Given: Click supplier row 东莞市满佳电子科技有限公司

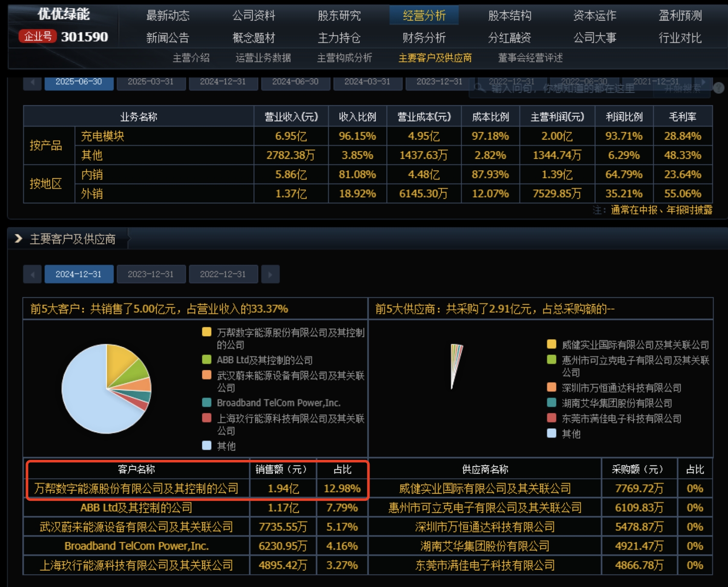Looking at the screenshot, I should (x=485, y=565).
